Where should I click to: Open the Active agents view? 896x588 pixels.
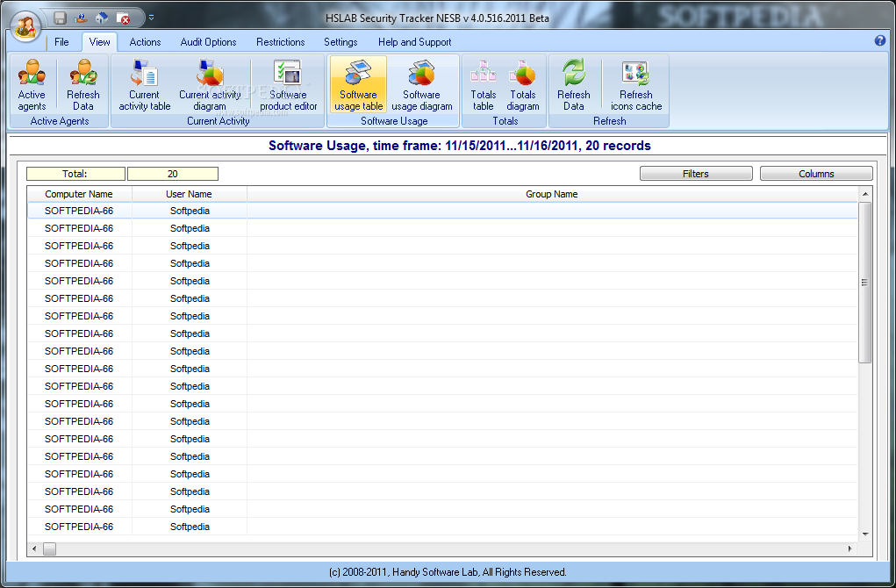32,84
